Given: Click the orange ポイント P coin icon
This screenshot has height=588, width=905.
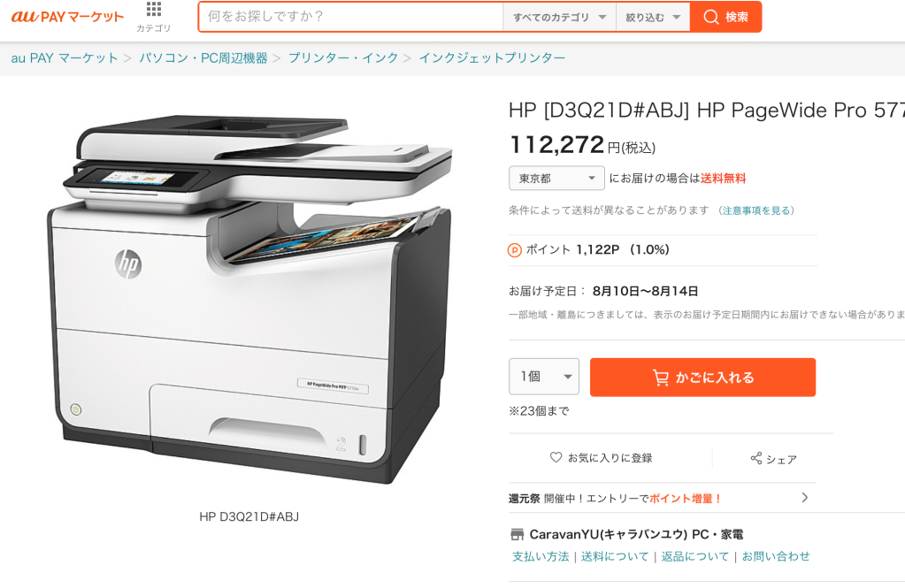Looking at the screenshot, I should 514,250.
